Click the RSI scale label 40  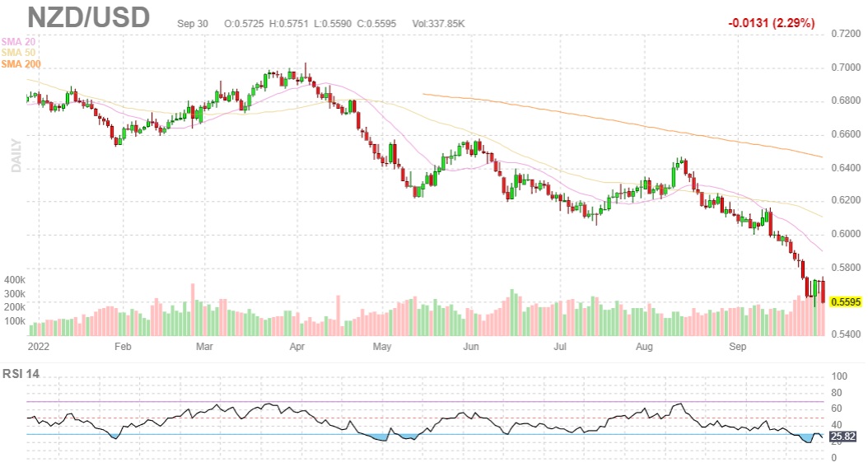click(837, 425)
